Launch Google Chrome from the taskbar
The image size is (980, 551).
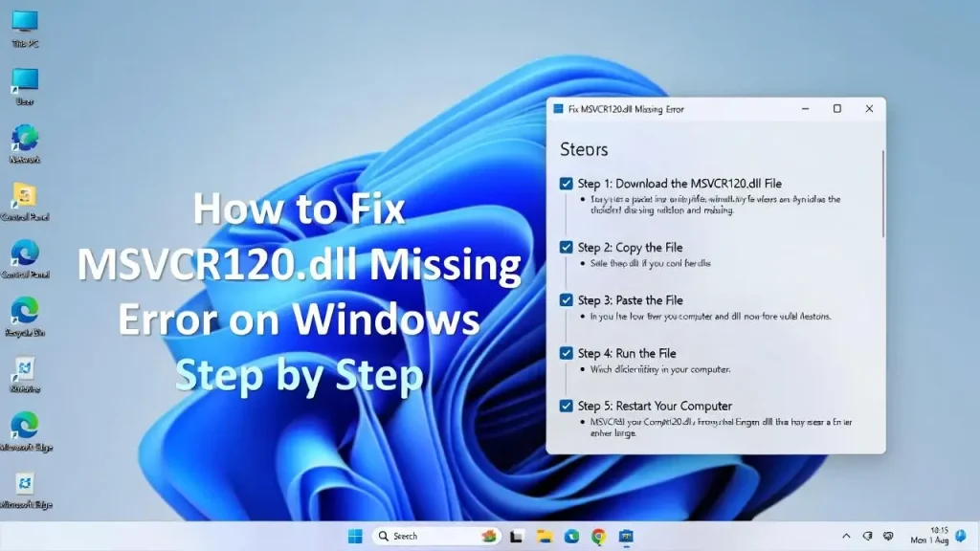click(x=597, y=536)
